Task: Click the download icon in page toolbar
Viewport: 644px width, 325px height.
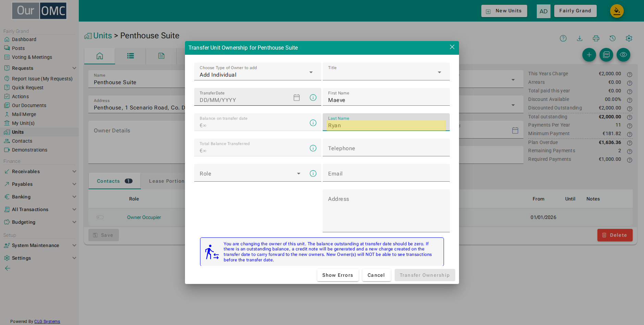Action: (580, 38)
